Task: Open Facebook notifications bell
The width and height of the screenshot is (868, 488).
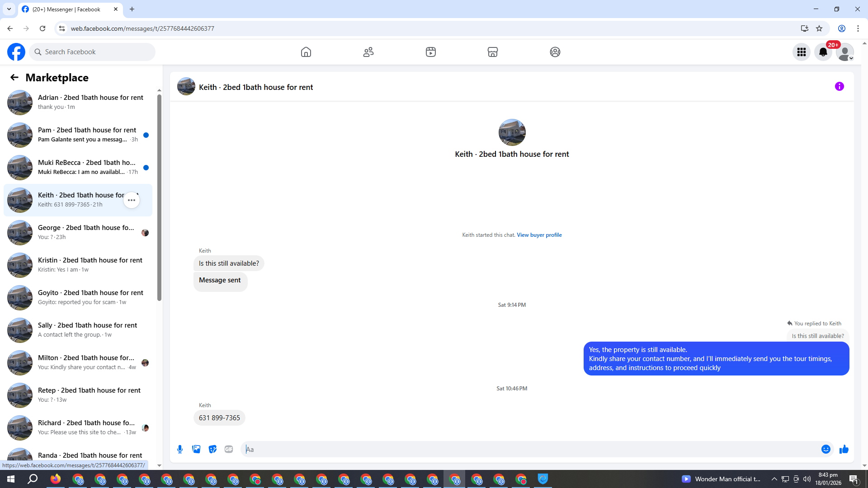Action: tap(823, 52)
